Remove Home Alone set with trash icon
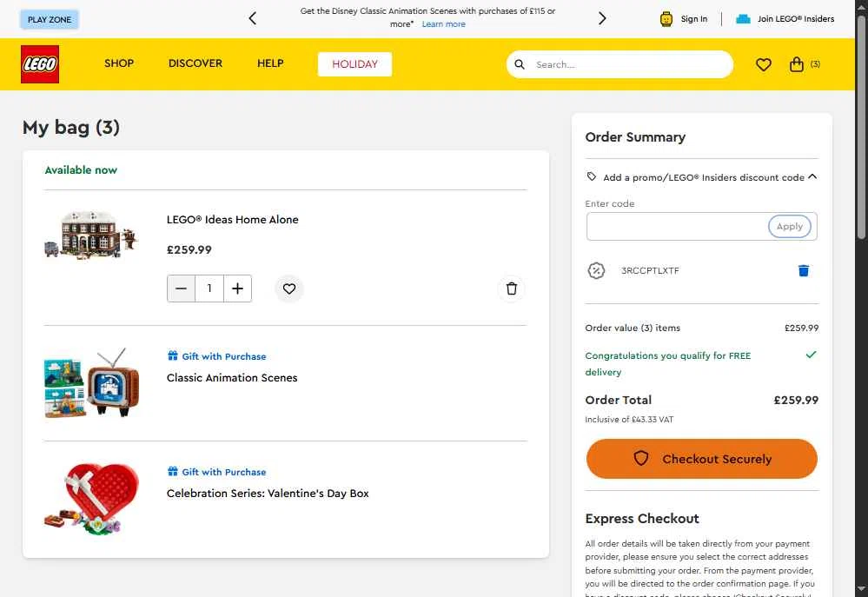 512,289
